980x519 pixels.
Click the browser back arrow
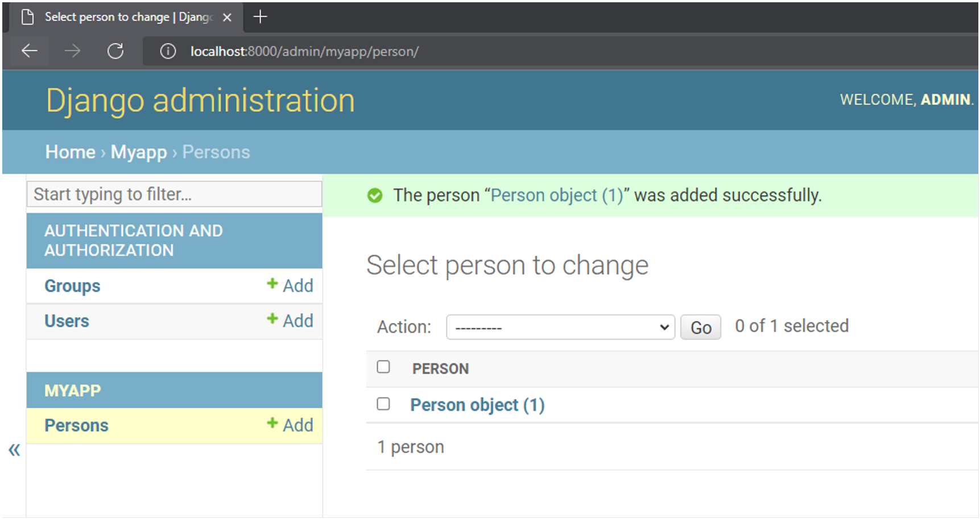(x=30, y=51)
